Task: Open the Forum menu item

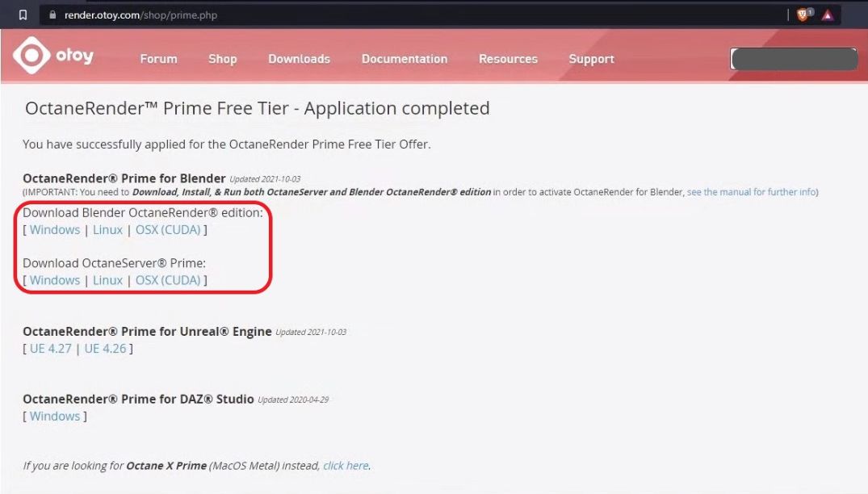Action: click(158, 59)
